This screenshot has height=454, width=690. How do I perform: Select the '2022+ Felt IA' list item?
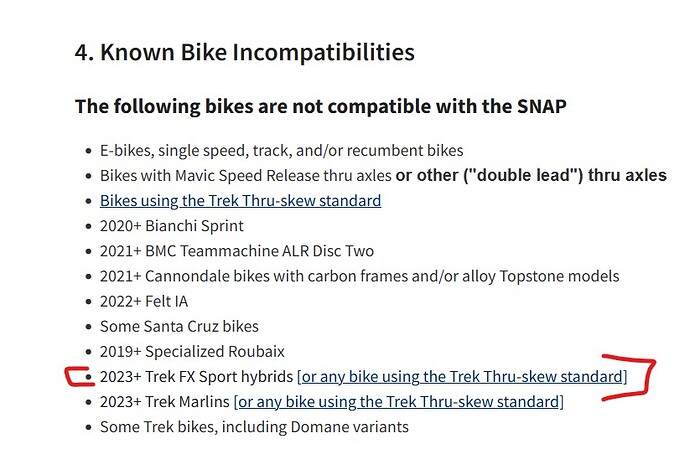tap(144, 301)
